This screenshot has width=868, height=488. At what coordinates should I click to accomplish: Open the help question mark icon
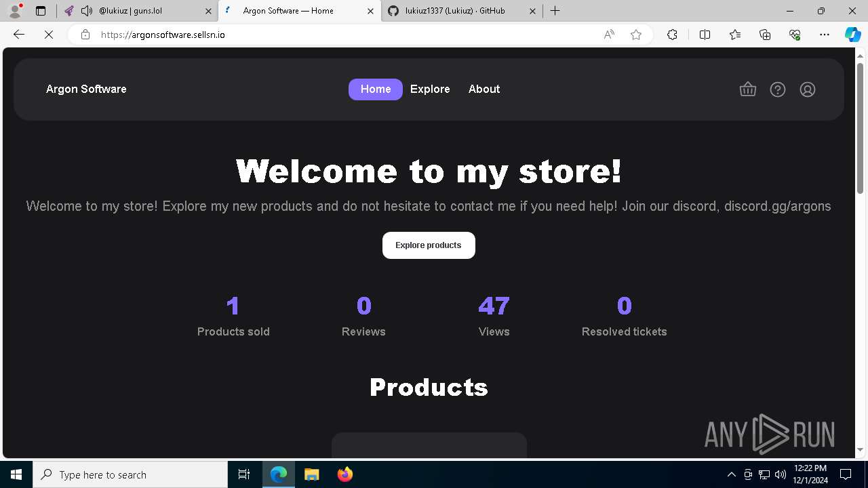778,89
